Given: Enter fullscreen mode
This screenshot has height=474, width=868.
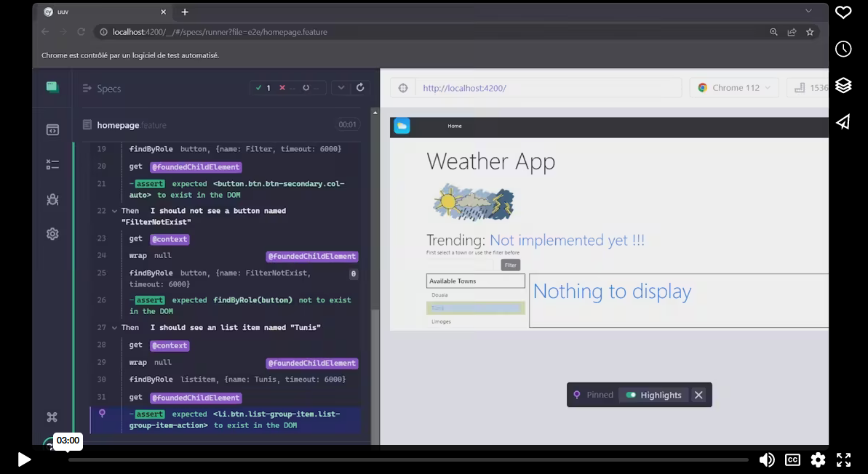Looking at the screenshot, I should (843, 459).
